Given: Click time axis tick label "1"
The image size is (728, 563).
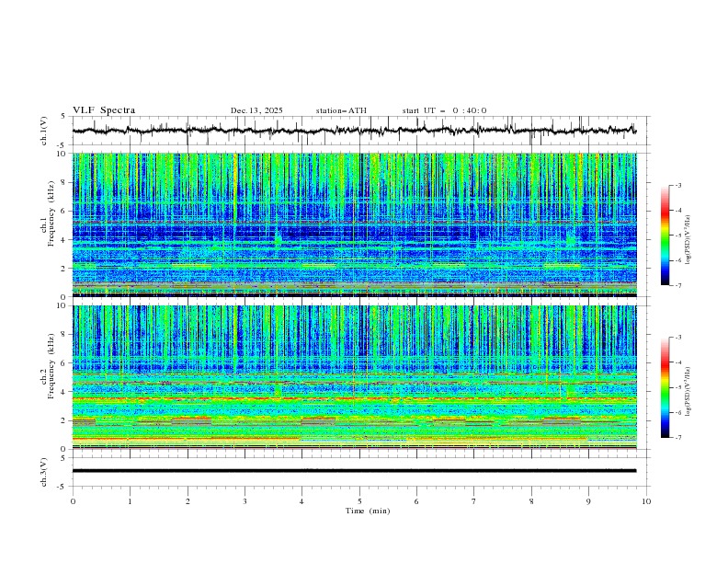Looking at the screenshot, I should point(130,501).
